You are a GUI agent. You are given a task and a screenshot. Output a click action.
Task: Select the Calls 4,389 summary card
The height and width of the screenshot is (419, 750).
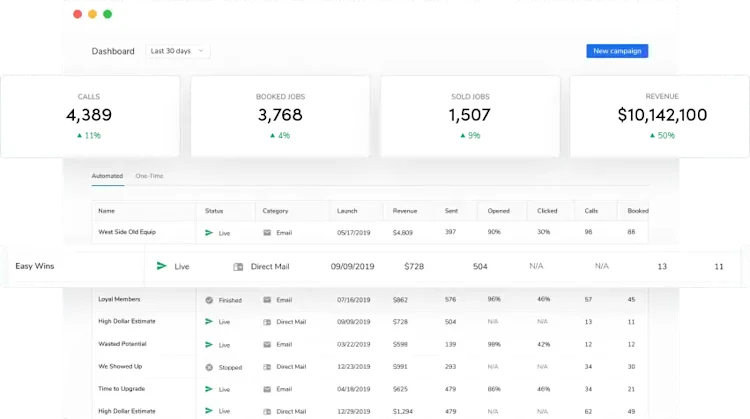(x=90, y=116)
